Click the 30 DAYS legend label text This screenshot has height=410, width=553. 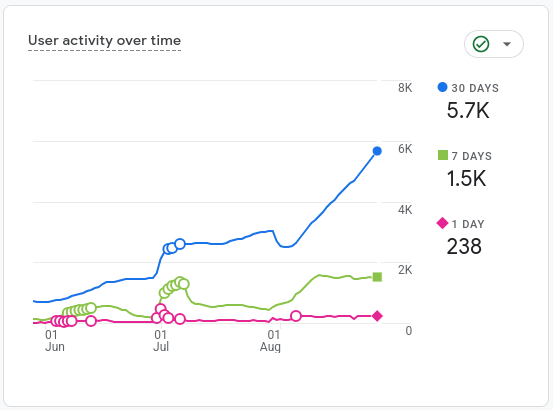click(x=475, y=88)
